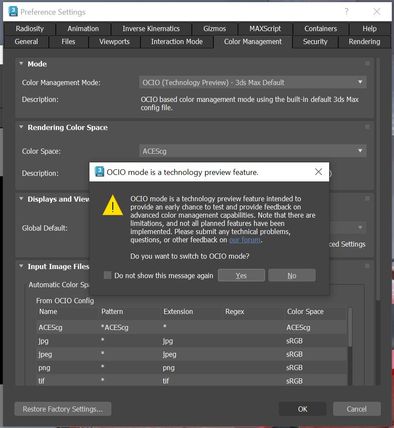The height and width of the screenshot is (428, 394).
Task: Switch to the MAXScript tab
Action: click(x=265, y=29)
